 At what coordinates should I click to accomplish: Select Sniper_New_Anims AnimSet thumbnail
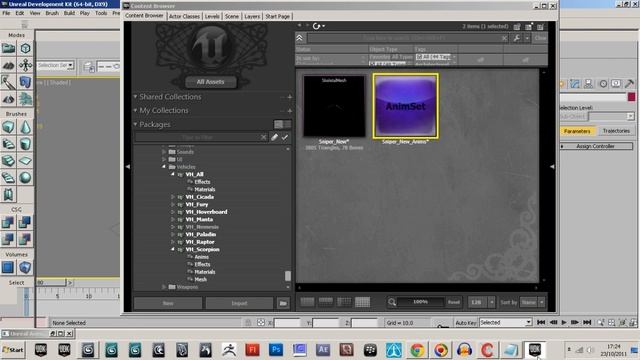[406, 106]
